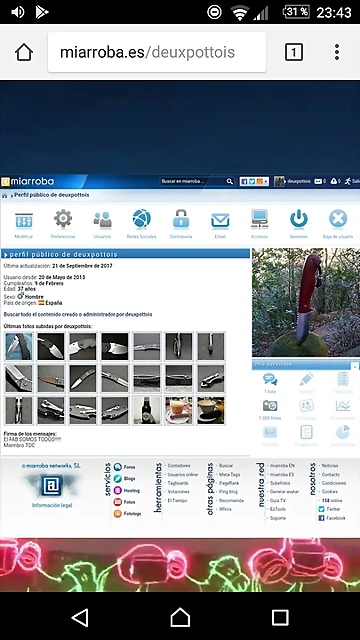360x640 pixels.
Task: Tap Android recent apps button
Action: tap(280, 618)
